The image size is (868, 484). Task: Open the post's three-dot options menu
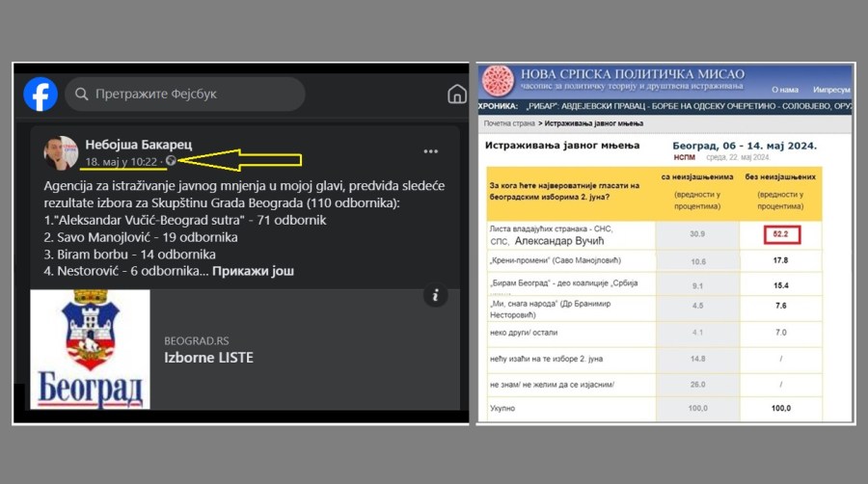pos(430,151)
